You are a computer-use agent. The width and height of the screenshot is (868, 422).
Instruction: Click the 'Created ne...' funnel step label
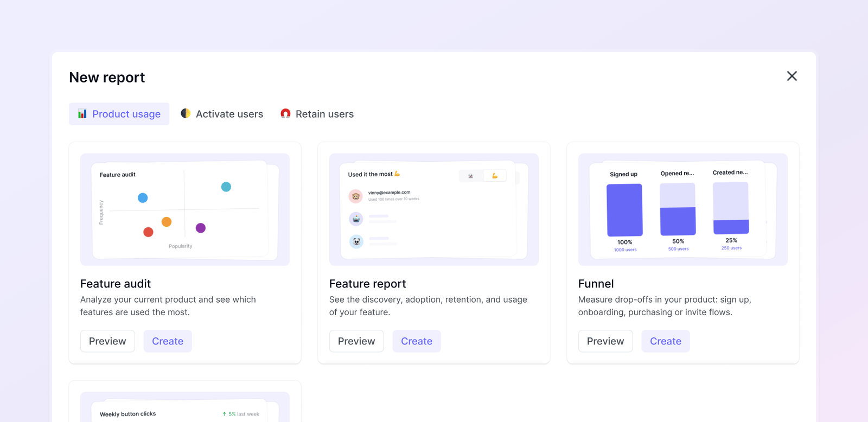(x=730, y=172)
